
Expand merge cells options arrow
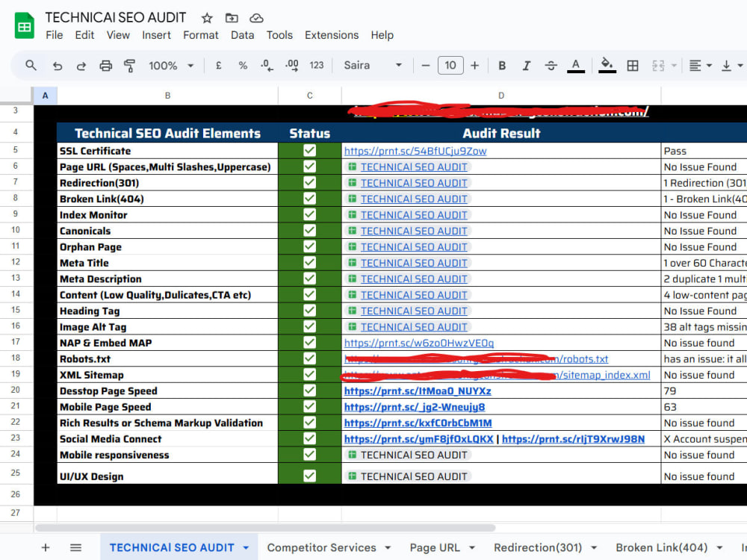click(x=674, y=66)
